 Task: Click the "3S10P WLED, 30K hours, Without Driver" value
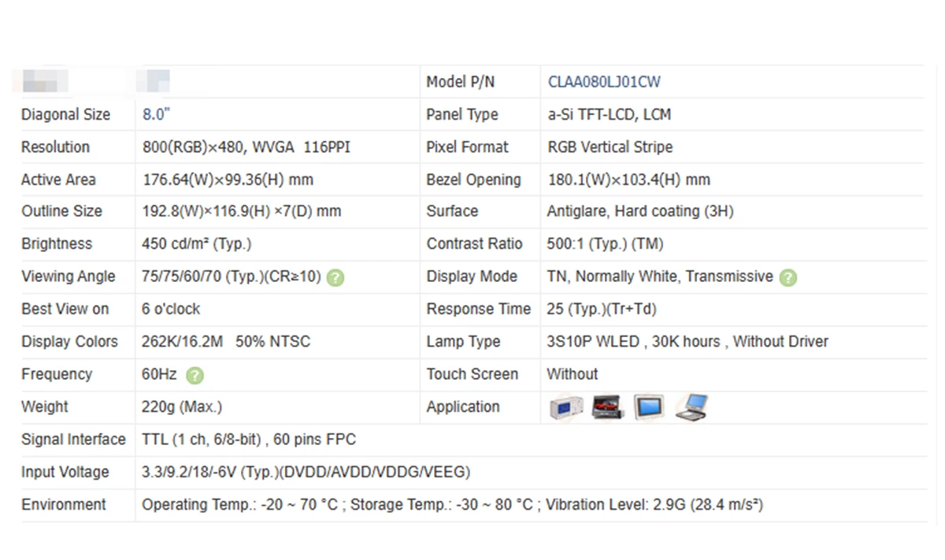point(687,342)
